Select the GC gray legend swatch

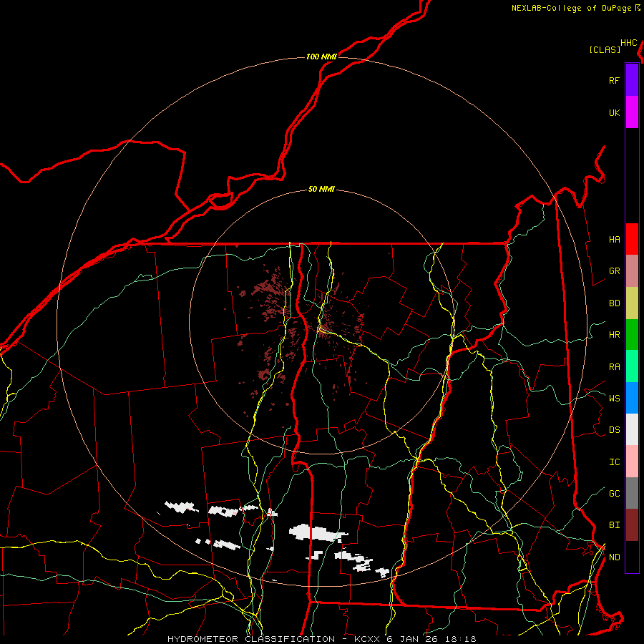[x=632, y=493]
